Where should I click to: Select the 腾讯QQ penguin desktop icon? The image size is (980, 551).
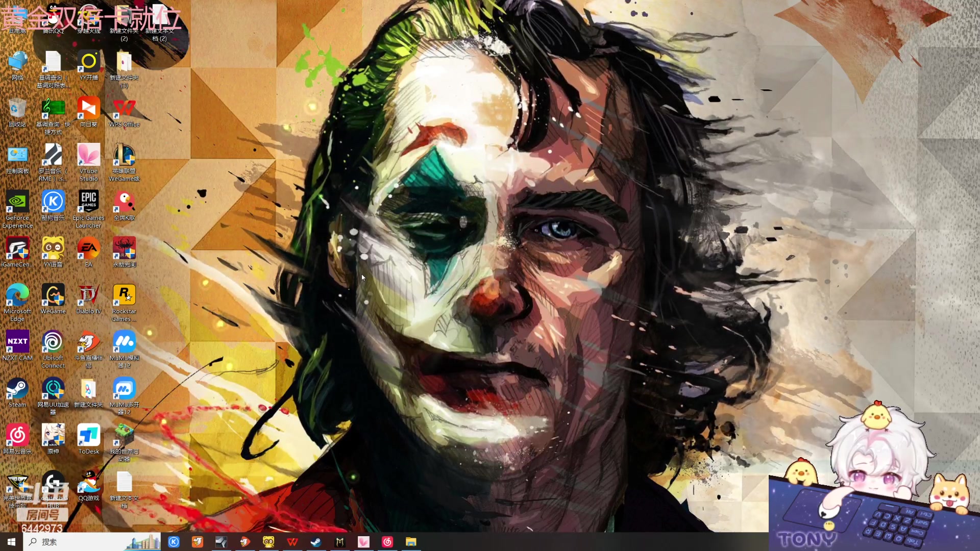(53, 19)
